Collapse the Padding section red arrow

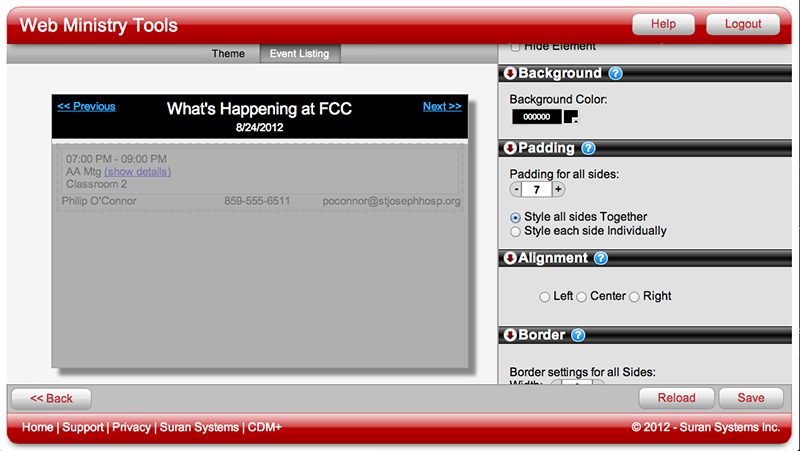(510, 148)
